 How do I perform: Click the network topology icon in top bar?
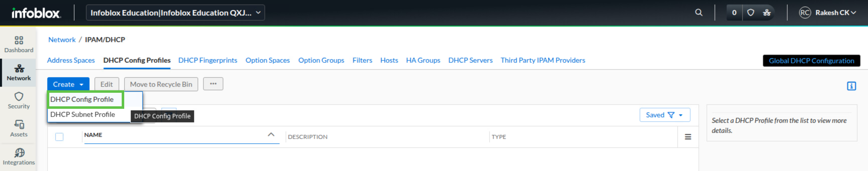click(767, 13)
